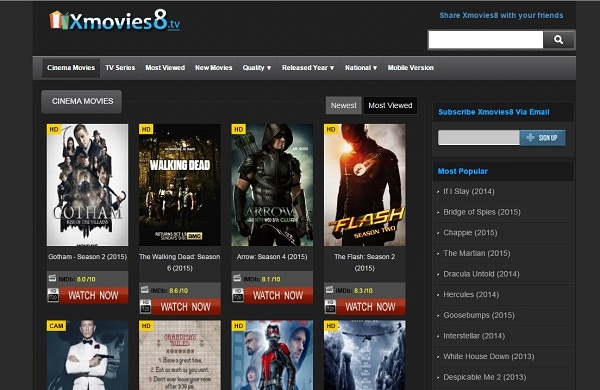Viewport: 600px width, 390px height.
Task: Switch listing to Most Viewed toggle
Action: tap(390, 105)
